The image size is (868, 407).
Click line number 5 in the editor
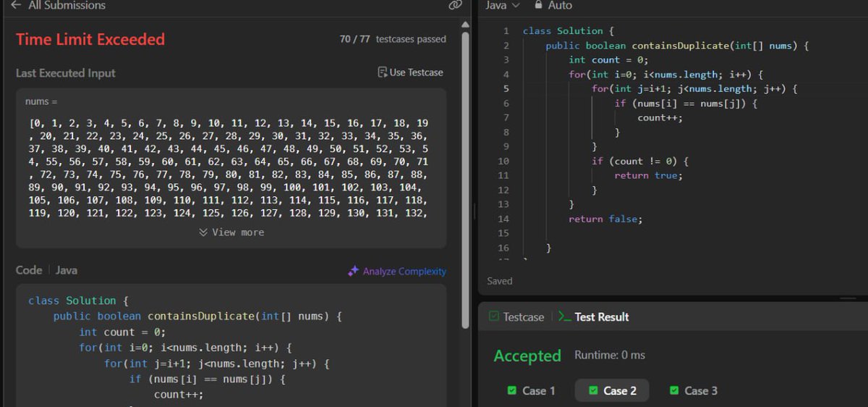[506, 89]
